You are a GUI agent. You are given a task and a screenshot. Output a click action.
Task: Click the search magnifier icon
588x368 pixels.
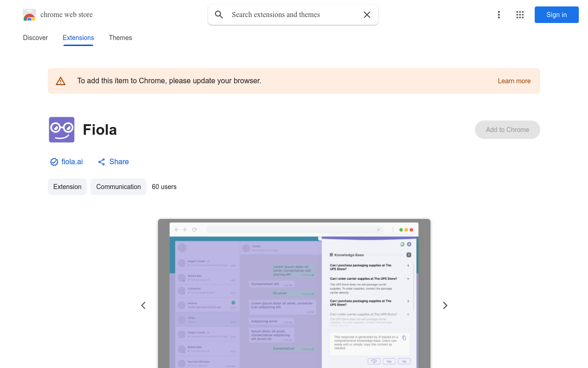pyautogui.click(x=219, y=15)
